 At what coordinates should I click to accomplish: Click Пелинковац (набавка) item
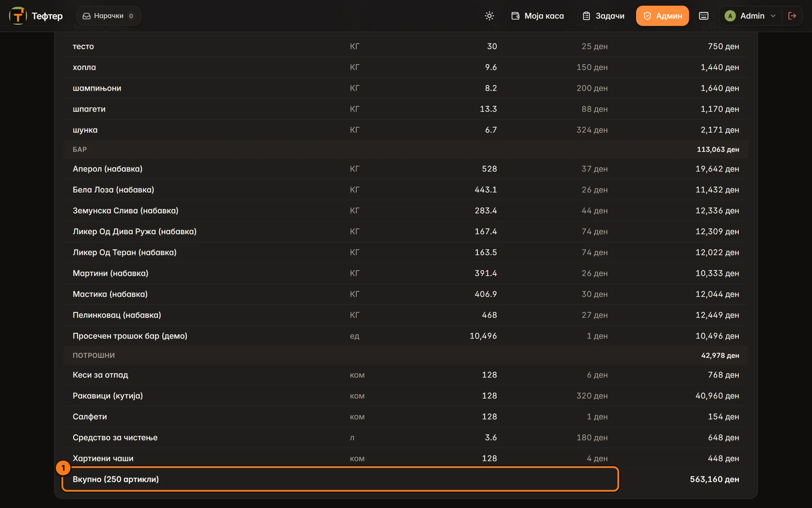pyautogui.click(x=117, y=315)
